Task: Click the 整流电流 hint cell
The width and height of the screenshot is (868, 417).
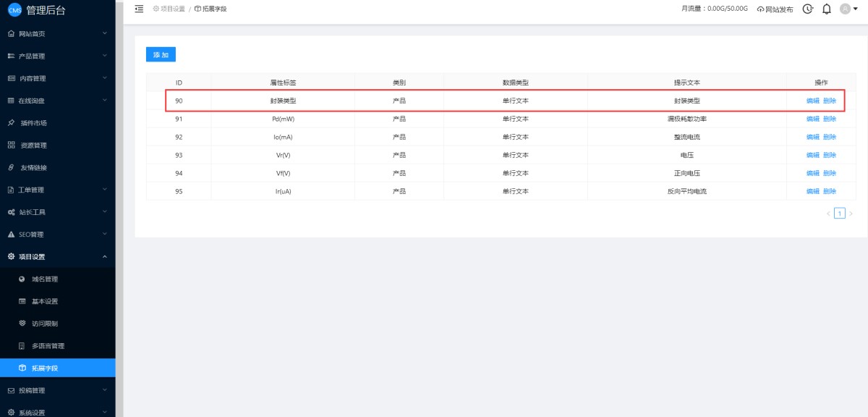Action: (687, 137)
